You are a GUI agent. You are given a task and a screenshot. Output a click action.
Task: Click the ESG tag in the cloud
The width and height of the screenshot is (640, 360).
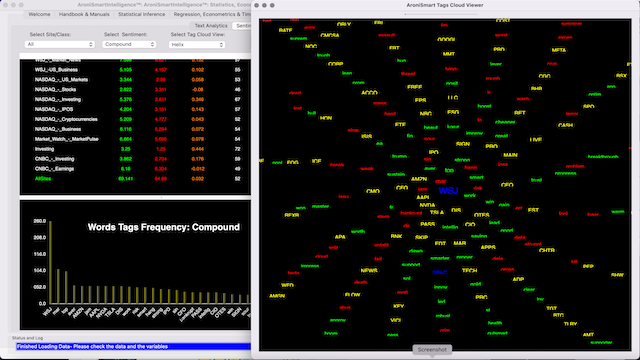[453, 112]
